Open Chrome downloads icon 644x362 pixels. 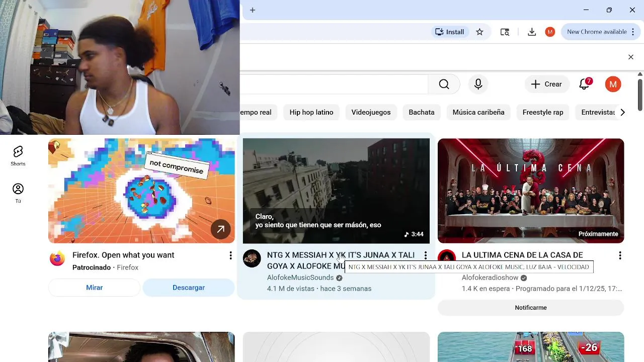pyautogui.click(x=532, y=32)
